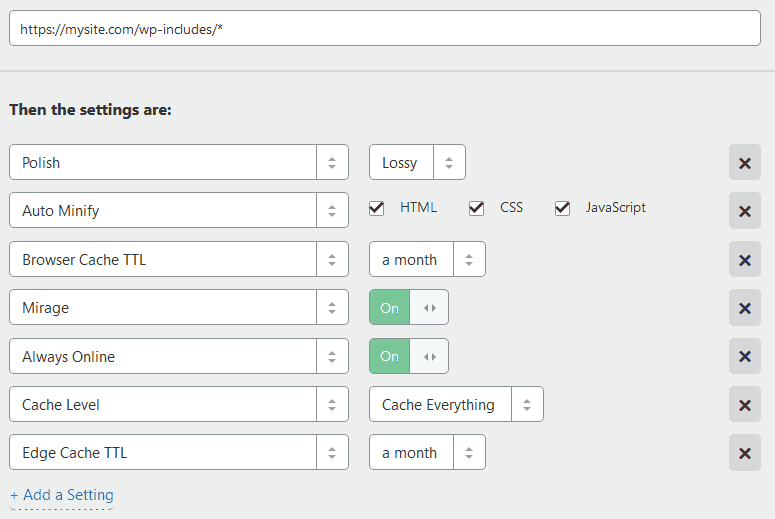
Task: Uncheck the CSS minify checkbox
Action: pos(476,208)
